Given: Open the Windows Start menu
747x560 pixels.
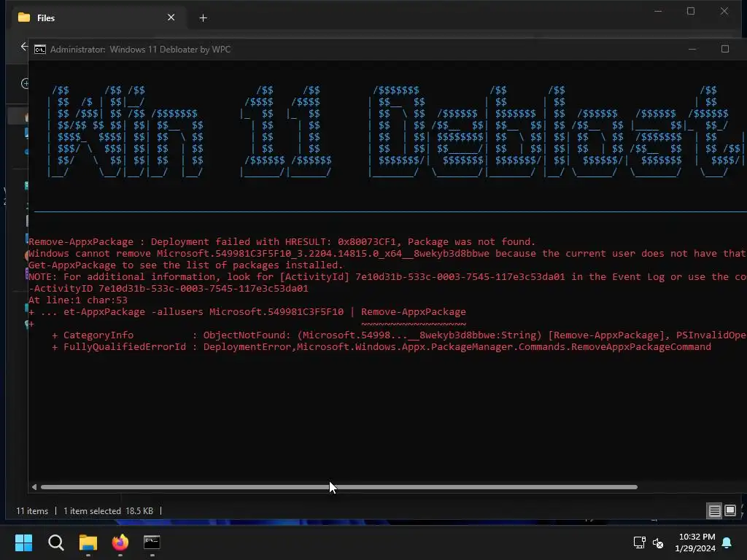Looking at the screenshot, I should [x=23, y=542].
